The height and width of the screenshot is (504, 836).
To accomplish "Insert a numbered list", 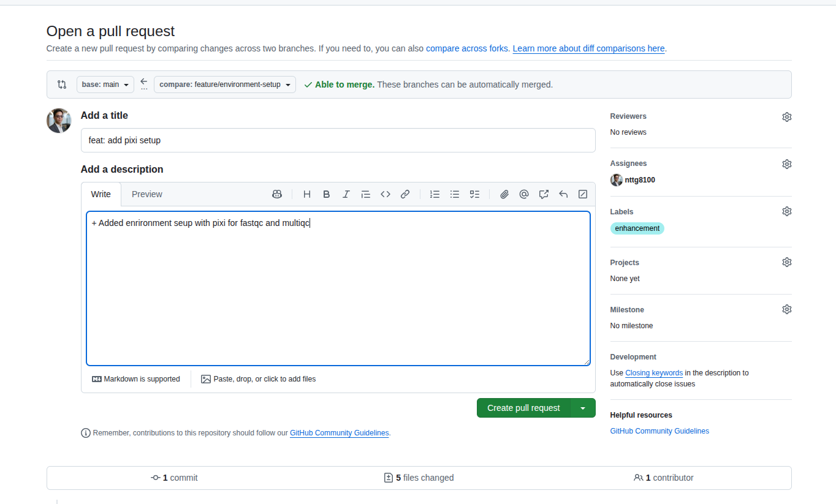I will [x=435, y=194].
